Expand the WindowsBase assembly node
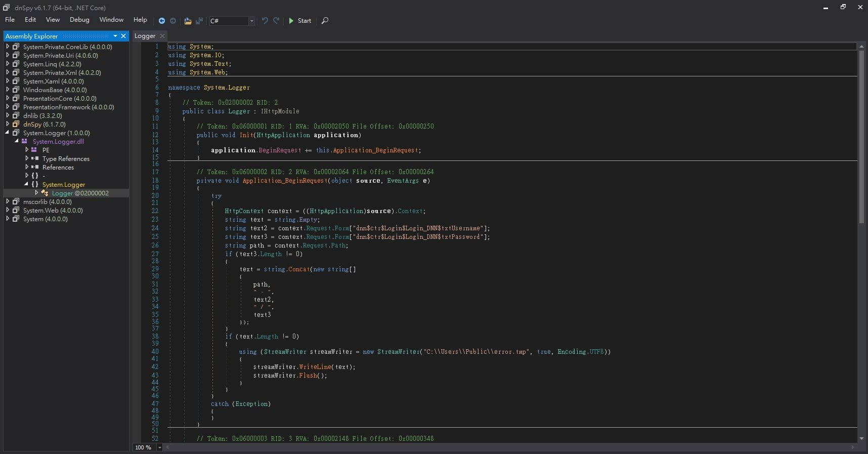The height and width of the screenshot is (454, 868). pos(8,90)
